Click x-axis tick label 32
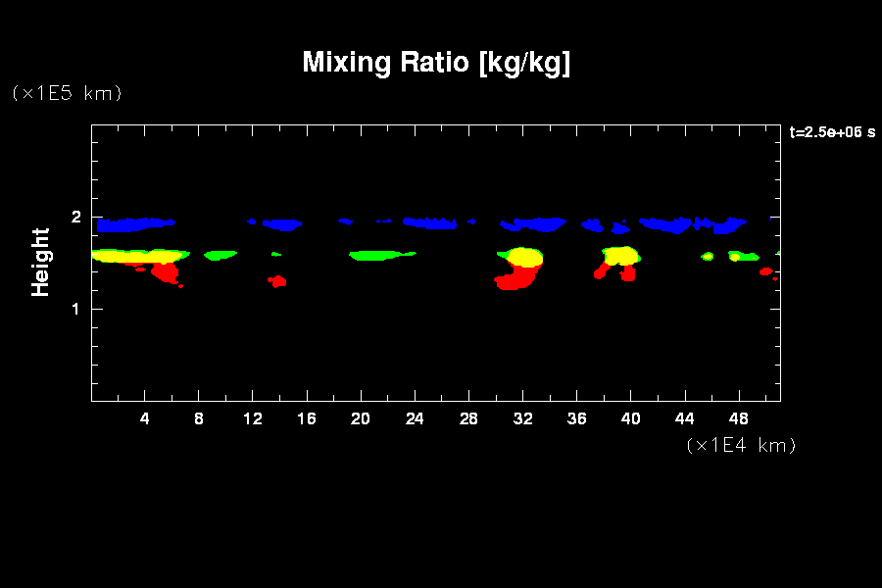Image resolution: width=882 pixels, height=588 pixels. coord(522,418)
